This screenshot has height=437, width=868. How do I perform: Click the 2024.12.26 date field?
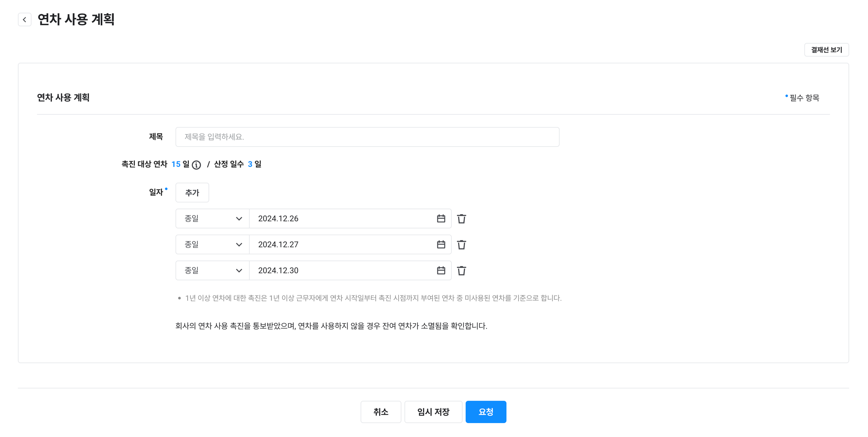340,219
